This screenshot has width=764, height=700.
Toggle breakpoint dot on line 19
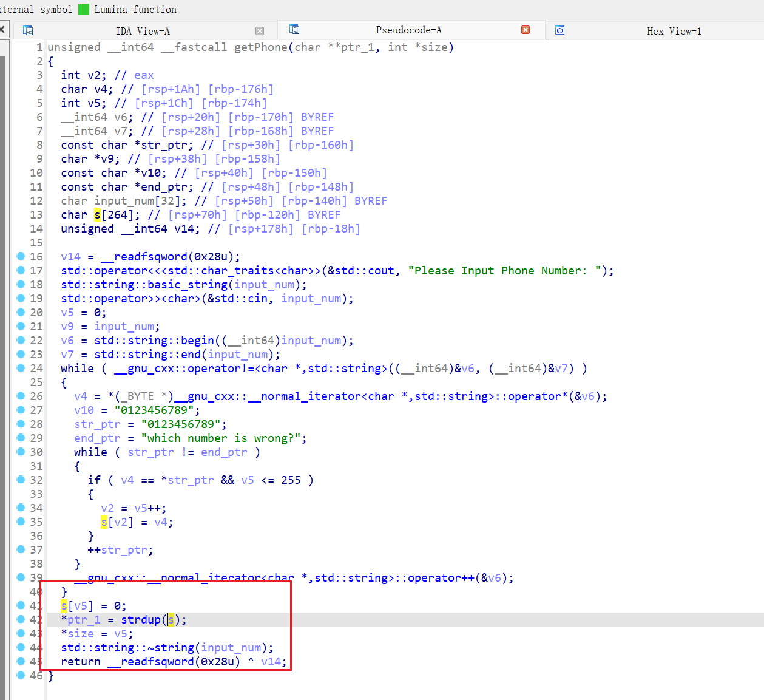coord(21,298)
